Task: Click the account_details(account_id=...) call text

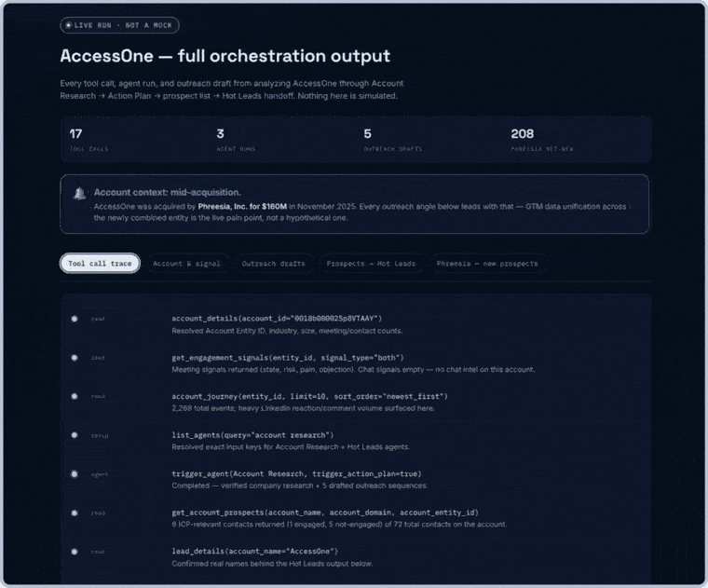Action: point(277,319)
